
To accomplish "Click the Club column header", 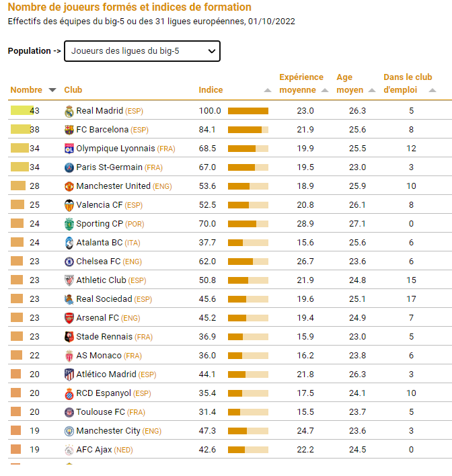I will (x=73, y=90).
